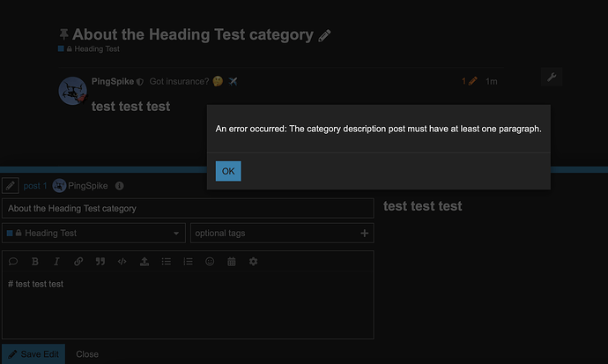608x364 pixels.
Task: Click the 'Got insurance?' user title text
Action: click(x=179, y=81)
